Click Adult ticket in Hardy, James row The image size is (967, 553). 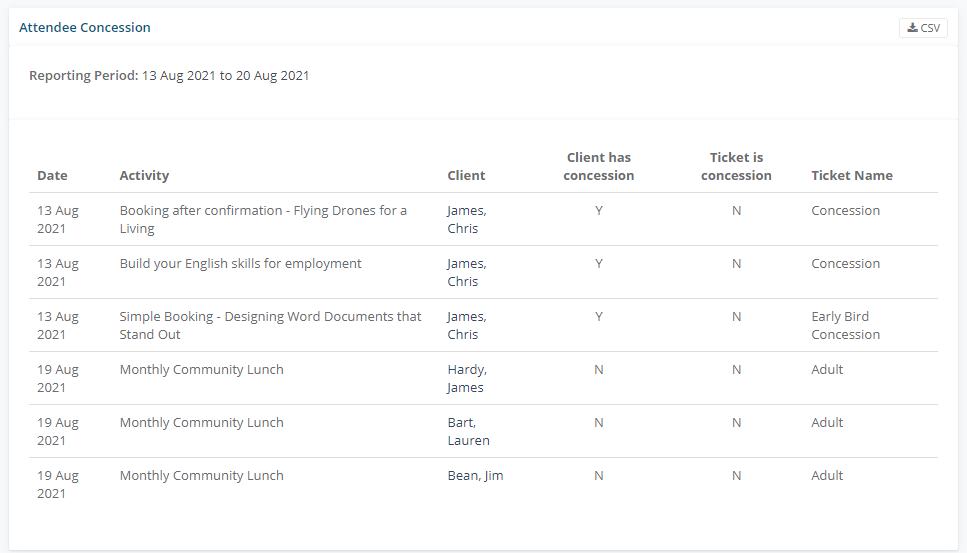[x=827, y=370]
